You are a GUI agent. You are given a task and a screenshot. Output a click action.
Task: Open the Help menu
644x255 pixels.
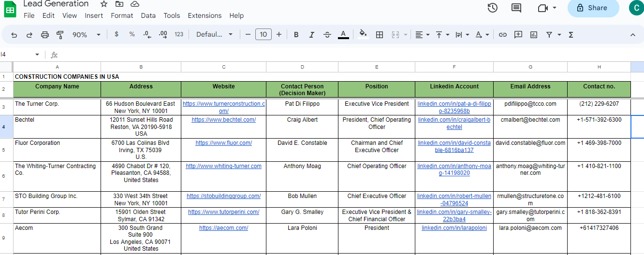pyautogui.click(x=236, y=15)
